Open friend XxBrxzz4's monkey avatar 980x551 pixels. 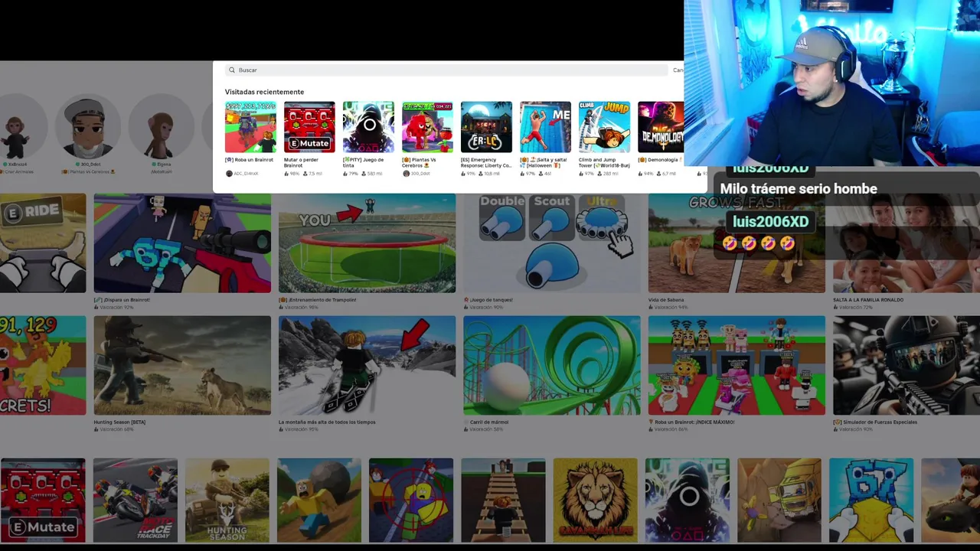click(17, 128)
